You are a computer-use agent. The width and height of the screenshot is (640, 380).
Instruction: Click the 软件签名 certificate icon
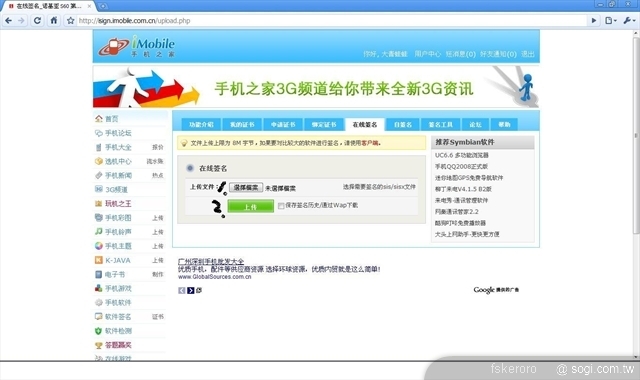98,316
